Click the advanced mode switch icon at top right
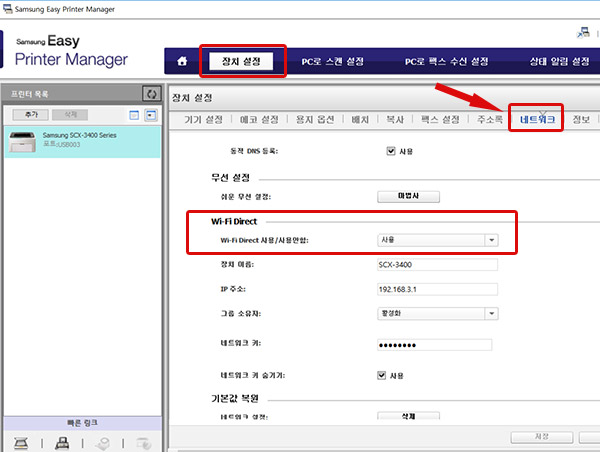The image size is (600, 452). click(x=583, y=33)
